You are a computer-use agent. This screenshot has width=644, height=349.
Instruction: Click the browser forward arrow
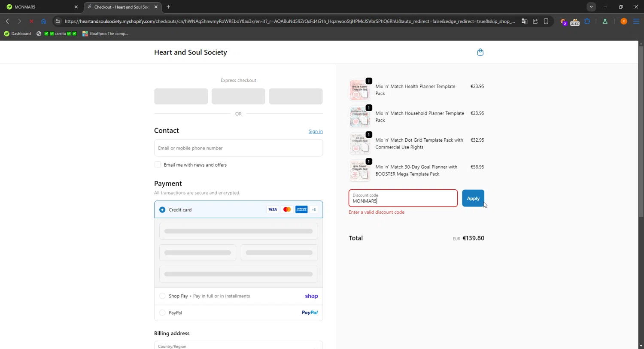tap(19, 21)
